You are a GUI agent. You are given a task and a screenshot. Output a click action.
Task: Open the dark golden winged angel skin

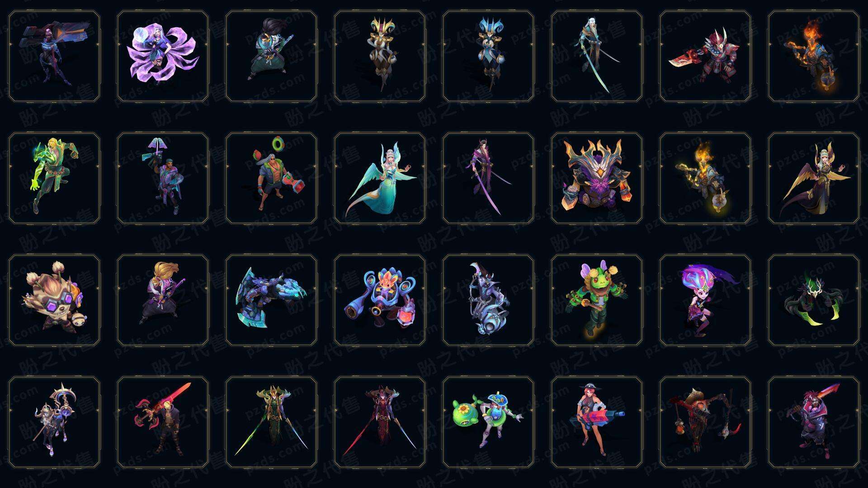click(814, 178)
